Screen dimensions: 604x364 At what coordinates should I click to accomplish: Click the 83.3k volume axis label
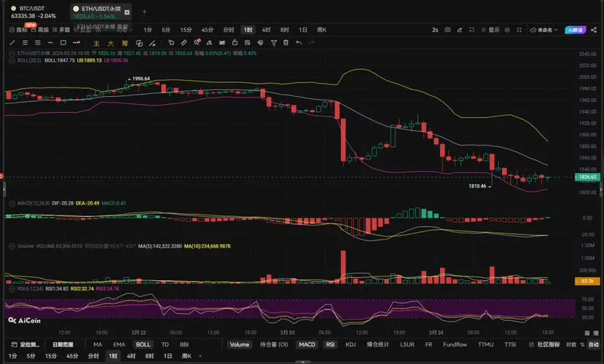587,281
